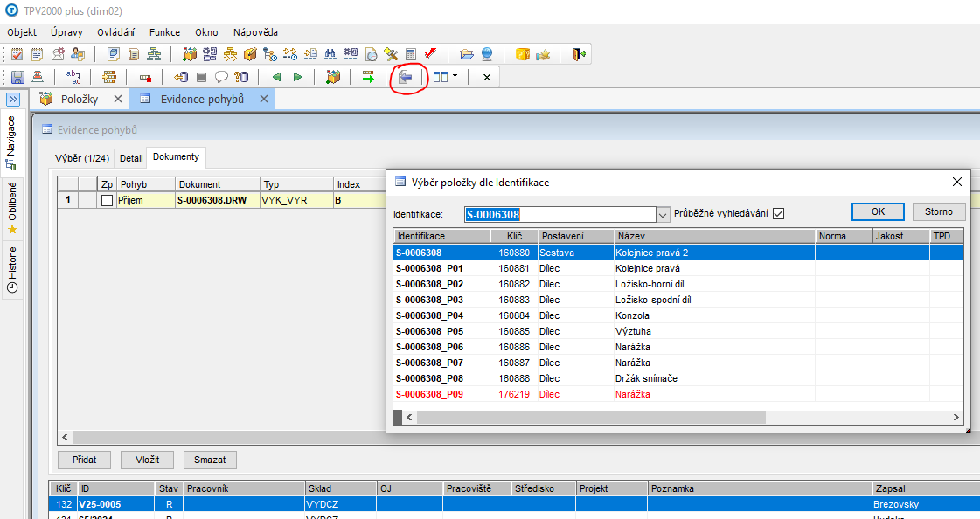Click the horizontal scrollbar in the selection dialog
The width and height of the screenshot is (980, 519).
pos(591,417)
